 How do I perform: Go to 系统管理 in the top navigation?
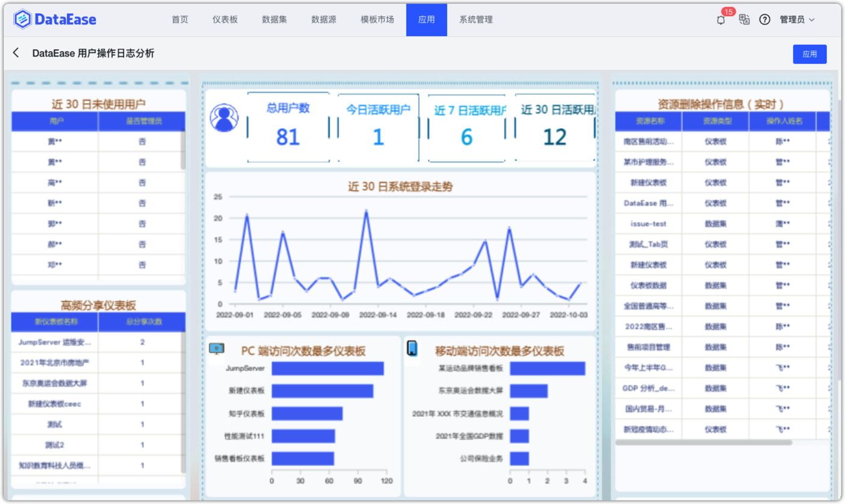coord(476,19)
